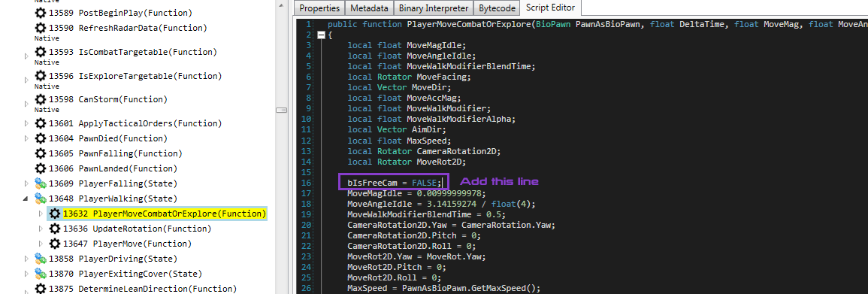Select 13858 PlayerDriving(State) tree row
Viewport: 868px width, 294px height.
pyautogui.click(x=113, y=259)
